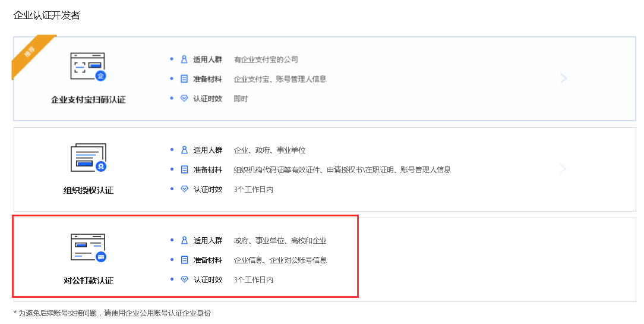This screenshot has height=324, width=644.
Task: Click 认证时效 diamond icon in 对公打款认证 card
Action: 184,279
